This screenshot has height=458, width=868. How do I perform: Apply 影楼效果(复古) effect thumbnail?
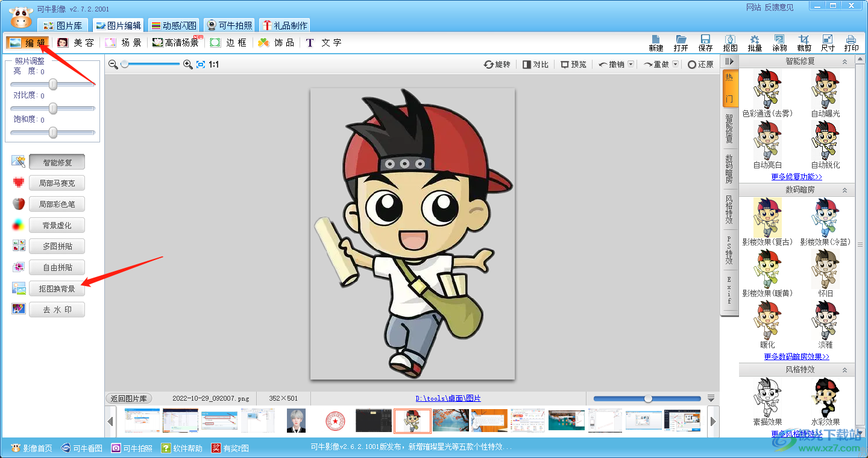pyautogui.click(x=767, y=217)
